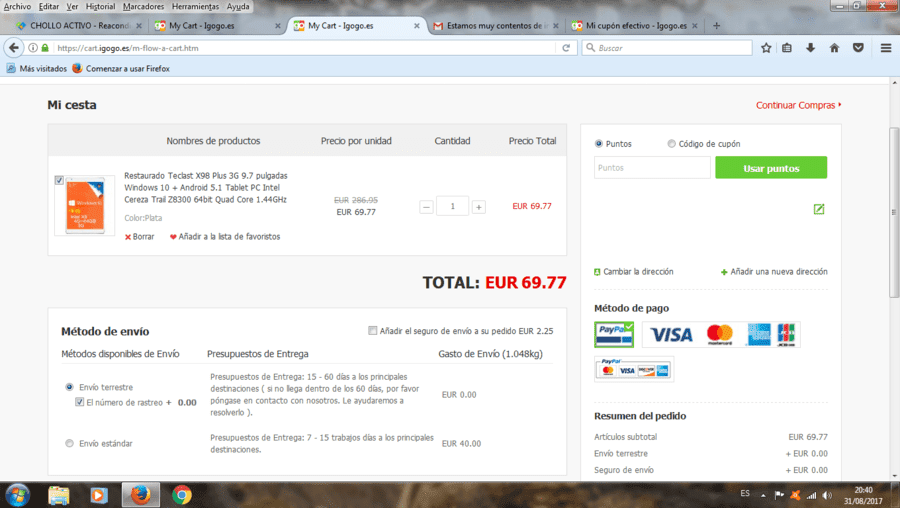Viewport: 900px width, 508px height.
Task: Save page to Pocket icon
Action: [x=858, y=48]
